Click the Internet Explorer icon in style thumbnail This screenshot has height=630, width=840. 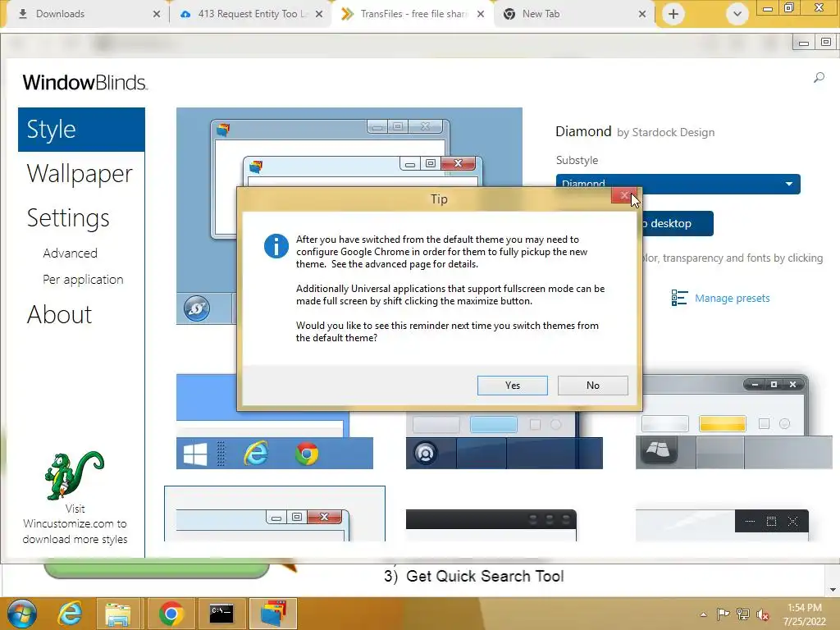pyautogui.click(x=256, y=454)
